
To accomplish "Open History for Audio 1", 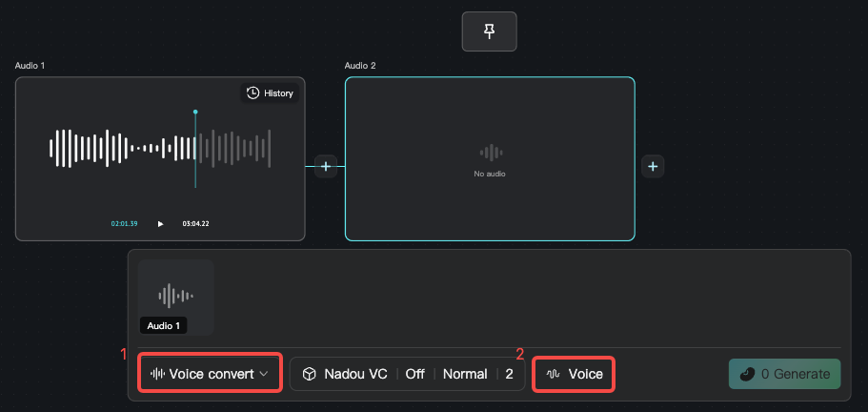I will coord(270,93).
